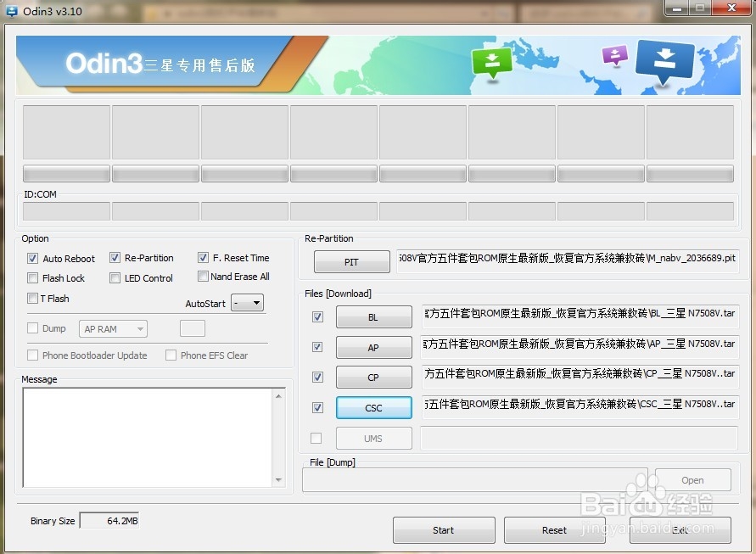Click the green download icon in the banner
The height and width of the screenshot is (554, 756).
[492, 62]
